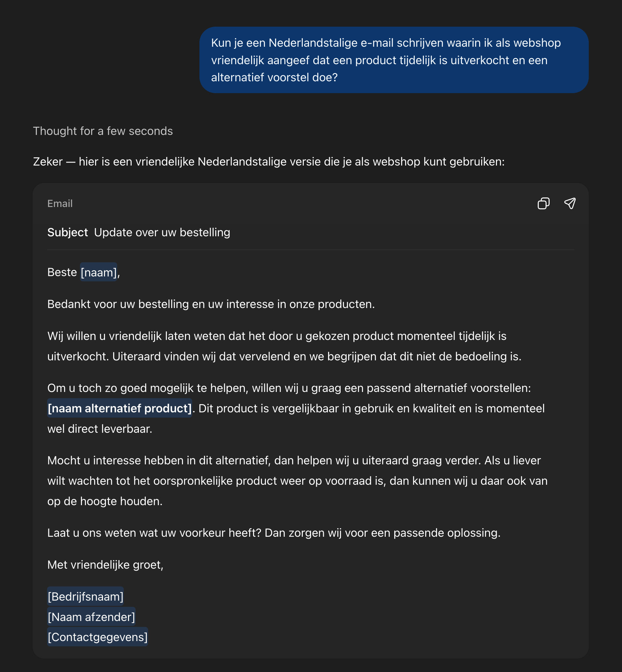Click the 'Email' label on the artifact card
The height and width of the screenshot is (672, 622).
[60, 203]
